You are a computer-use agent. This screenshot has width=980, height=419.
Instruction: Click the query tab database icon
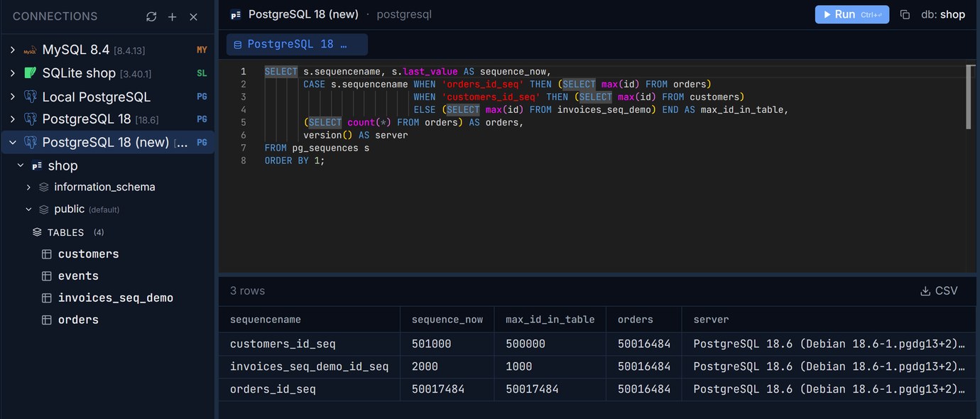pyautogui.click(x=237, y=45)
